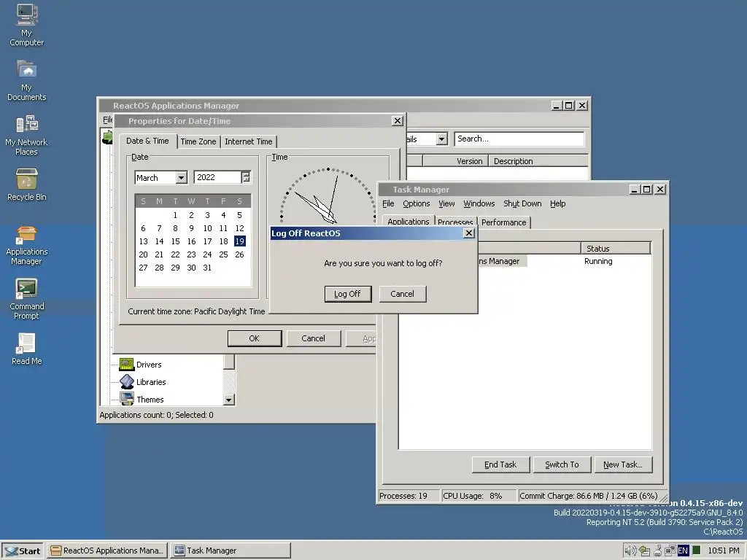The height and width of the screenshot is (560, 747).
Task: Click New Task... button
Action: [623, 464]
